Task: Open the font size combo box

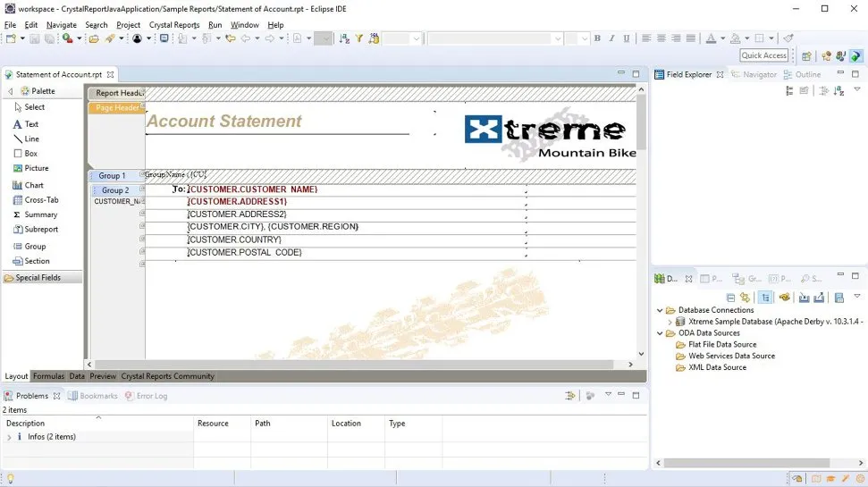Action: point(577,38)
